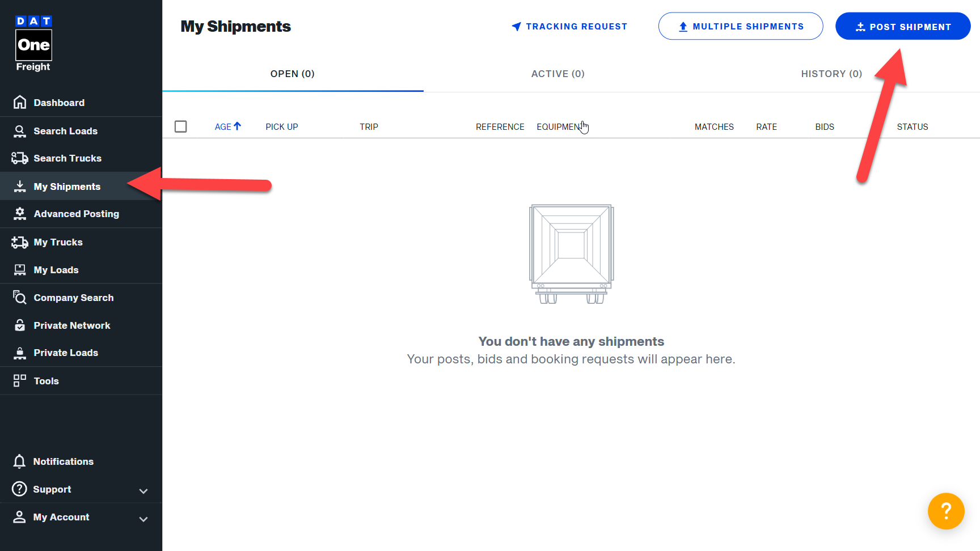The image size is (980, 551).
Task: Sort by the AGE column header
Action: point(227,126)
